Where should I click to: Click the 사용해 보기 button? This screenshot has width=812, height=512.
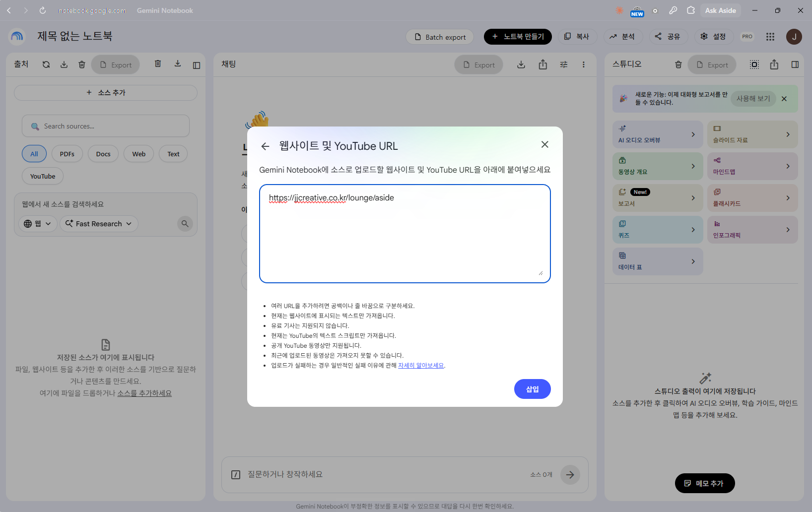point(753,99)
